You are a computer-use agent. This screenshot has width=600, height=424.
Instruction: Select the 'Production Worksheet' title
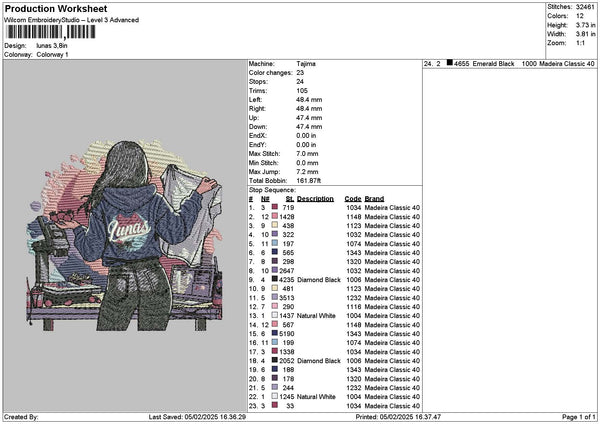click(x=56, y=8)
